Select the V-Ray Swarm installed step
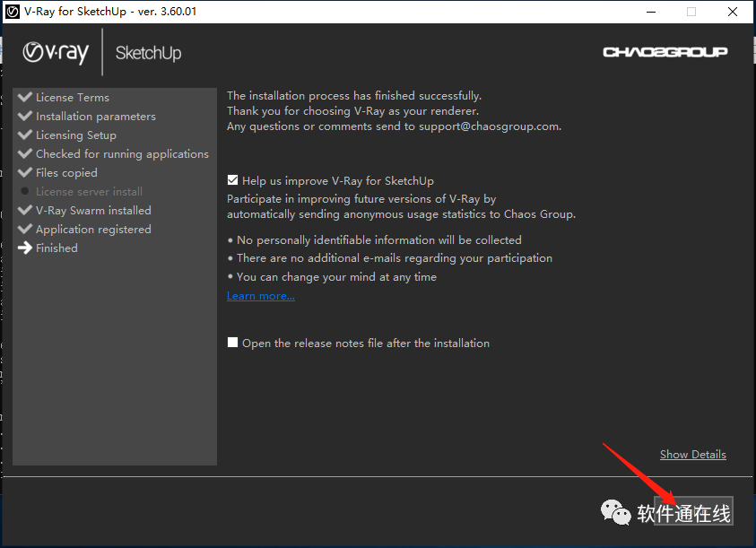Viewport: 756px width, 548px height. pyautogui.click(x=93, y=211)
